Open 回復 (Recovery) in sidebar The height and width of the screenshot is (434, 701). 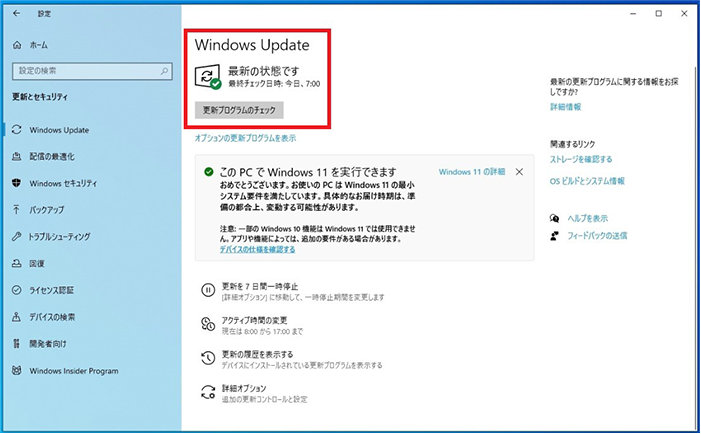point(37,263)
